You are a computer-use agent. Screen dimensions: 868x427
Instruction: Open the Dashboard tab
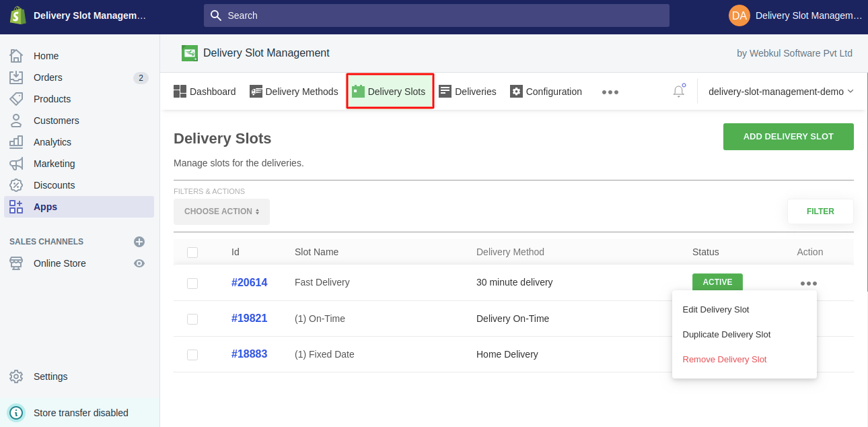[205, 92]
